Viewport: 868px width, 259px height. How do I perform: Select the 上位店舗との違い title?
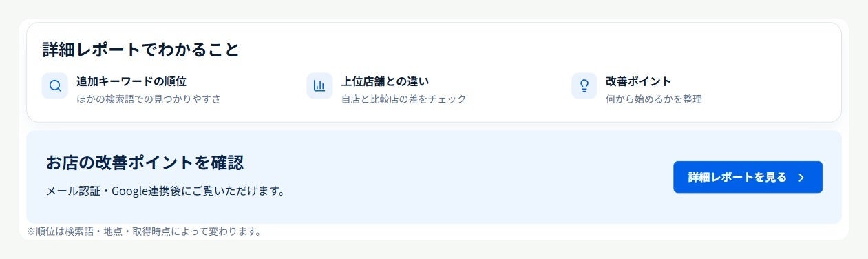coord(385,81)
